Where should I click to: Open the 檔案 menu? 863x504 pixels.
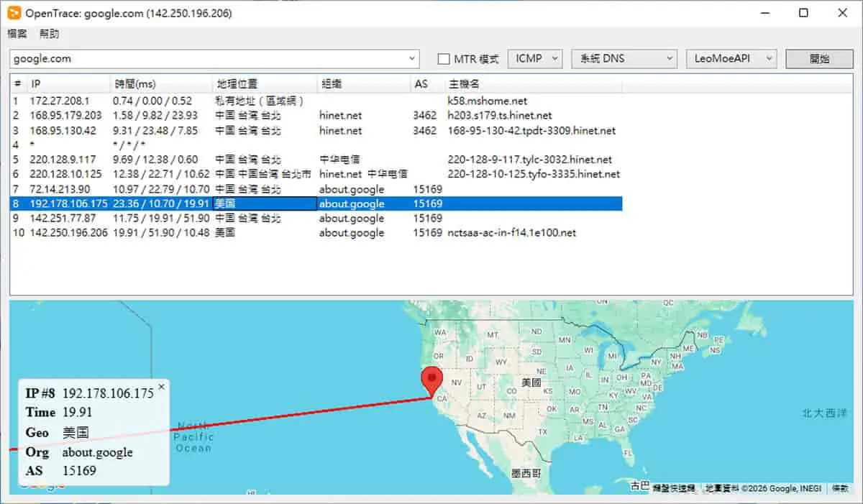pyautogui.click(x=18, y=34)
